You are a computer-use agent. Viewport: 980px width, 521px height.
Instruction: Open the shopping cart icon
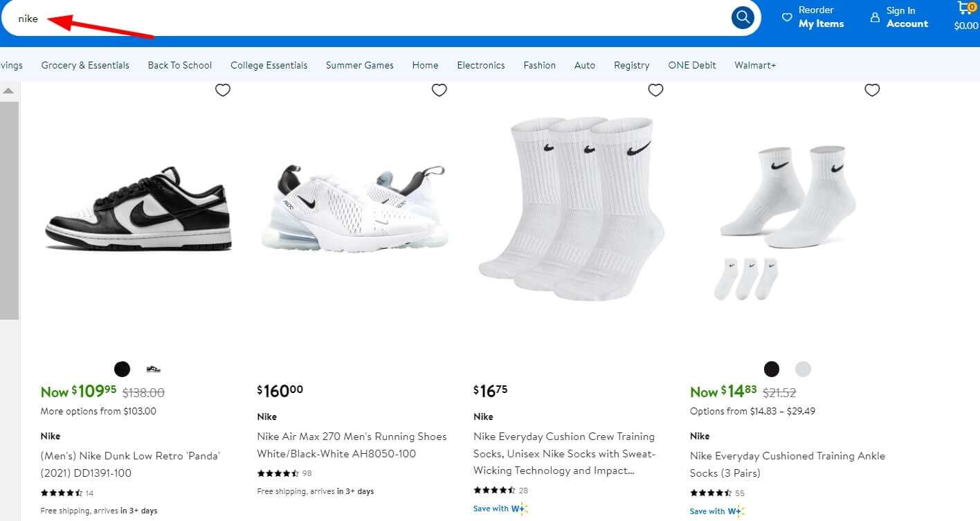pos(967,10)
